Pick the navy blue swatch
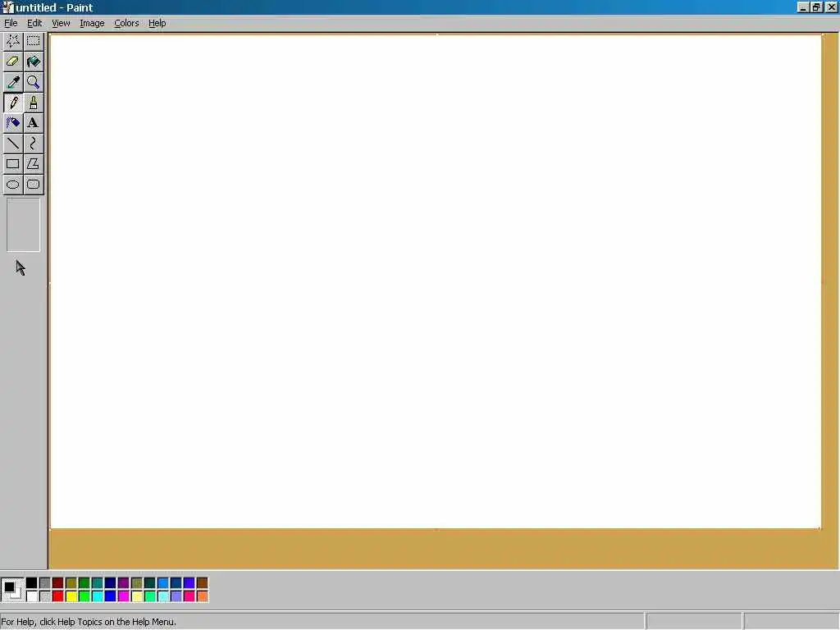Image resolution: width=840 pixels, height=630 pixels. pyautogui.click(x=111, y=583)
